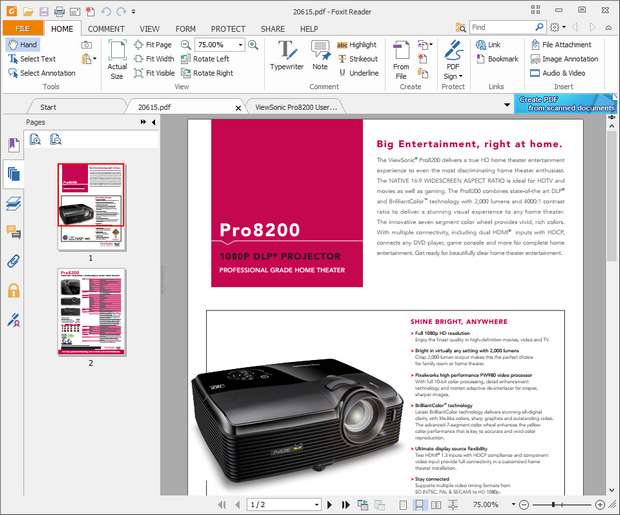The height and width of the screenshot is (515, 620).
Task: Close the 20615.pdf tab
Action: (238, 108)
